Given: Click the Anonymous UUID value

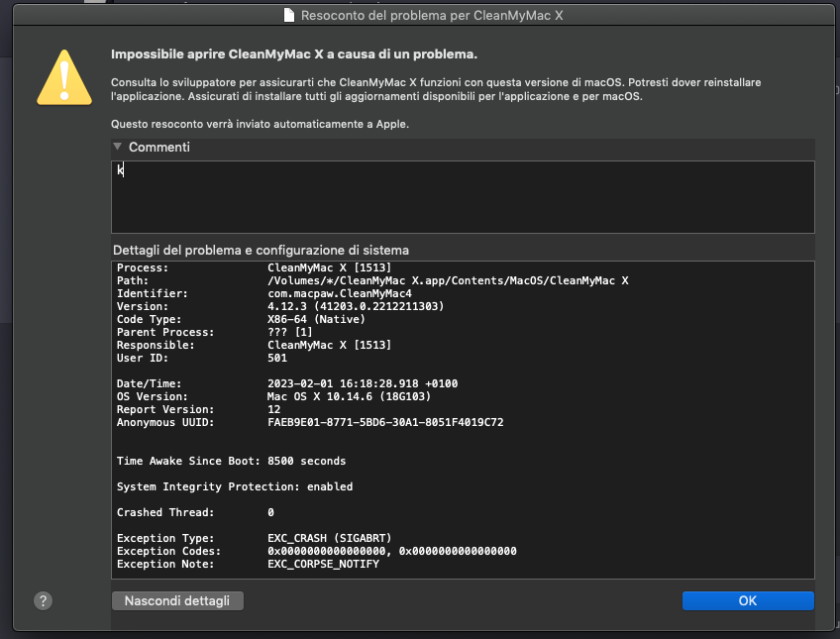Looking at the screenshot, I should coord(385,422).
